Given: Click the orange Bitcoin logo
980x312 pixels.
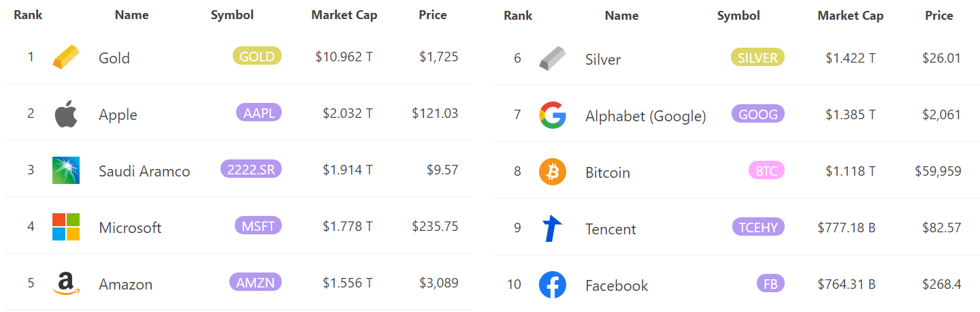Looking at the screenshot, I should tap(553, 172).
